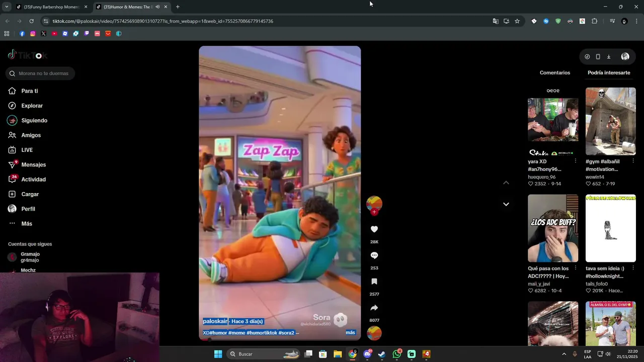
Task: Open options for yara XD video
Action: coord(575,161)
